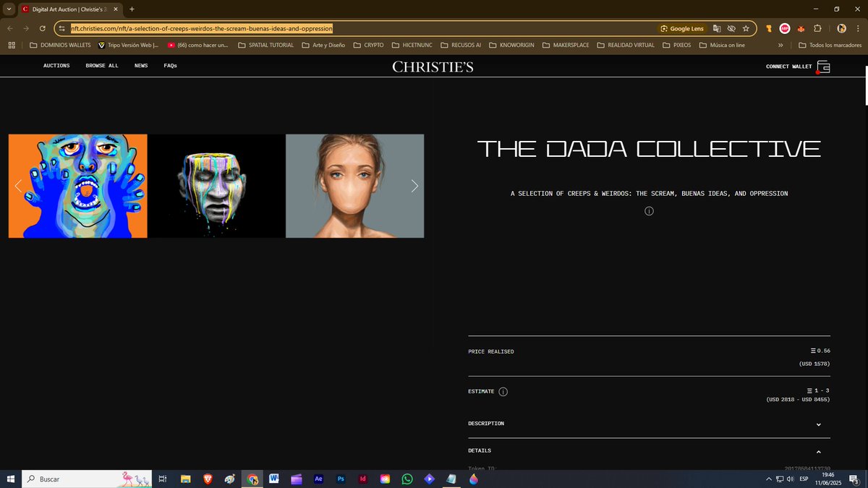Show more bookmarks with double chevron
This screenshot has width=868, height=488.
coord(780,45)
